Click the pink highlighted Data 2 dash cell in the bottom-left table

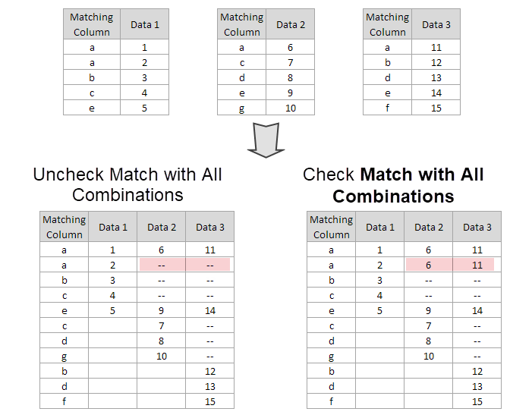[x=162, y=265]
